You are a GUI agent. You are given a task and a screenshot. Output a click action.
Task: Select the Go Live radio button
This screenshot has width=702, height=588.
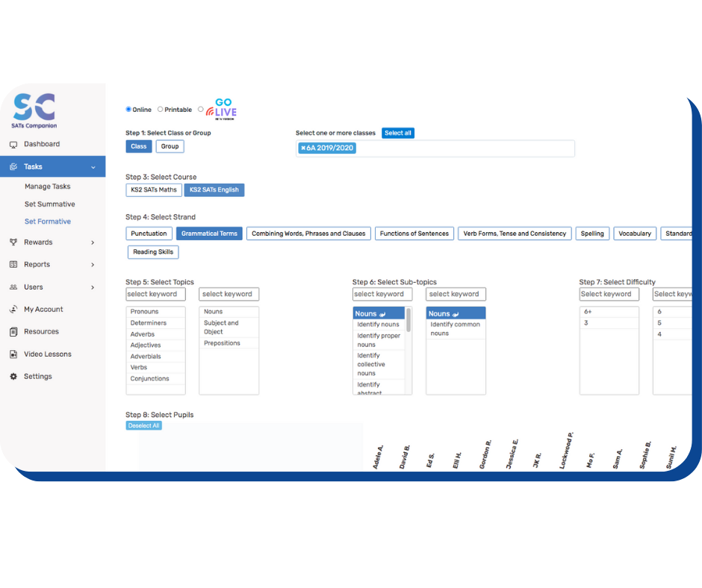coord(200,110)
